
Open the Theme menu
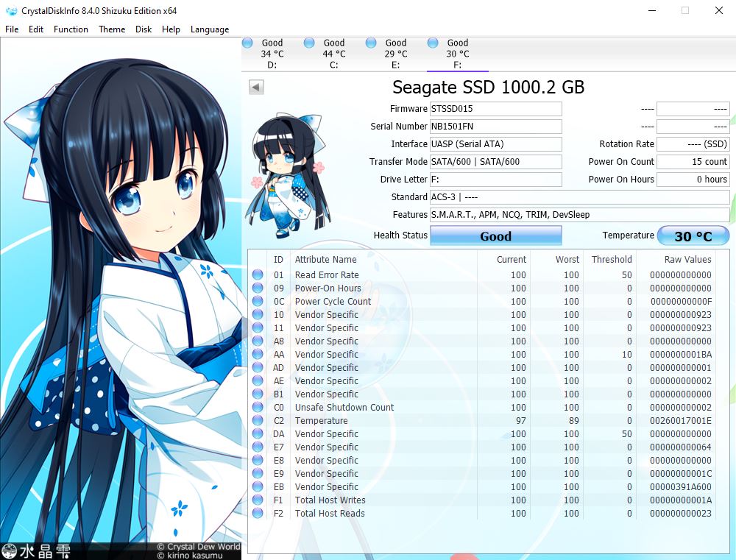point(112,29)
